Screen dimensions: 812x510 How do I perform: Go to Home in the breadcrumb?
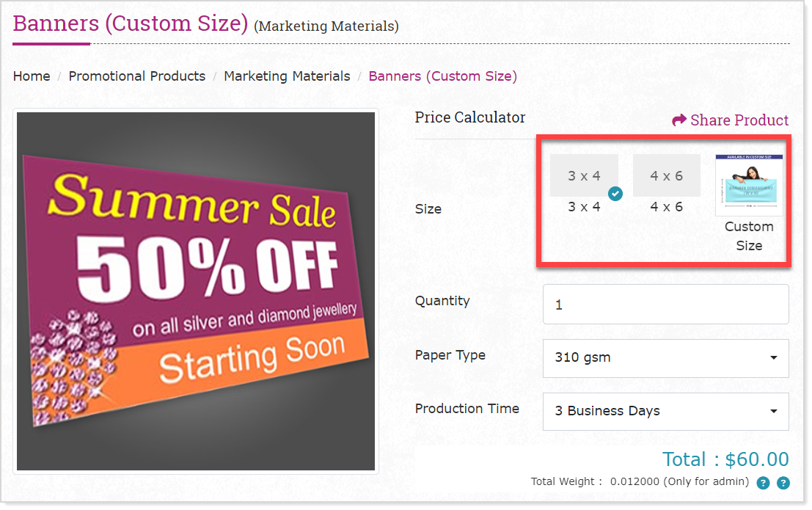pyautogui.click(x=32, y=76)
